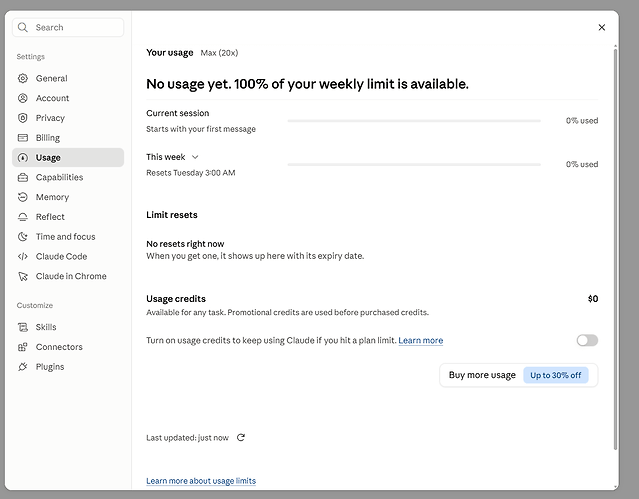
Task: Enable the usage credits toggle
Action: 587,340
